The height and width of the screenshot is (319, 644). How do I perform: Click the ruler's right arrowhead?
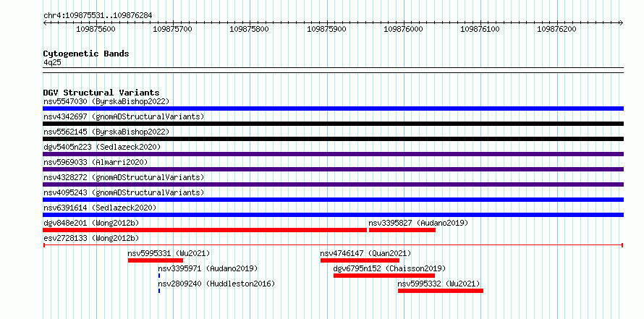click(622, 22)
